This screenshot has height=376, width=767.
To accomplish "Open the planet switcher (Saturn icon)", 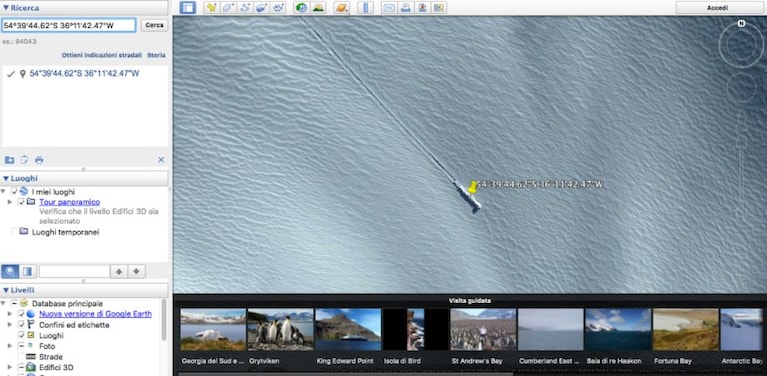I will 341,7.
